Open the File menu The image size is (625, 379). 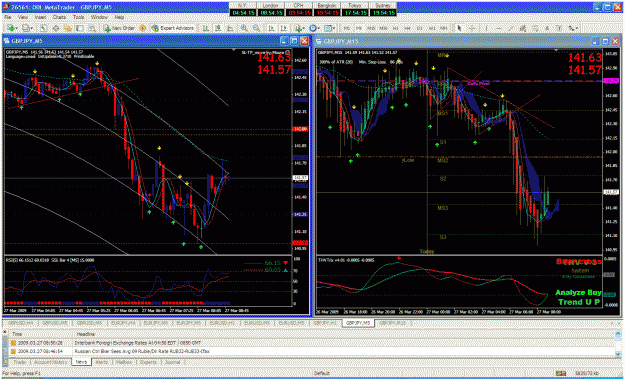8,18
